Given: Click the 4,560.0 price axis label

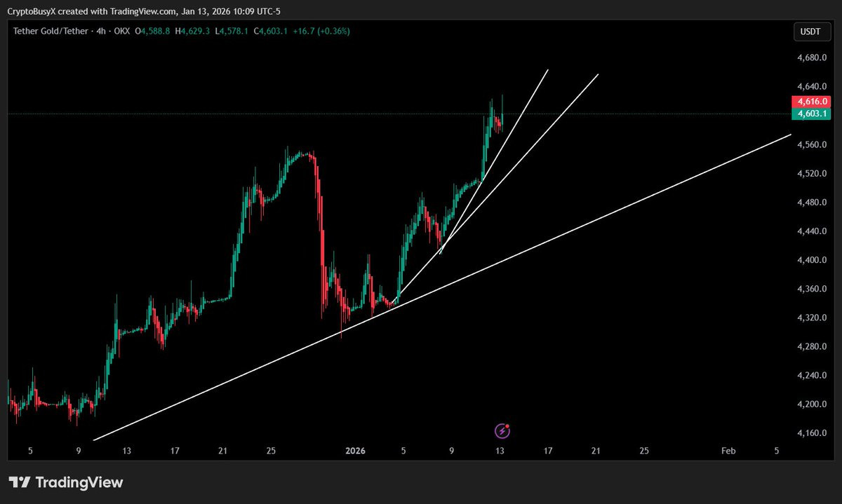Looking at the screenshot, I should [813, 144].
